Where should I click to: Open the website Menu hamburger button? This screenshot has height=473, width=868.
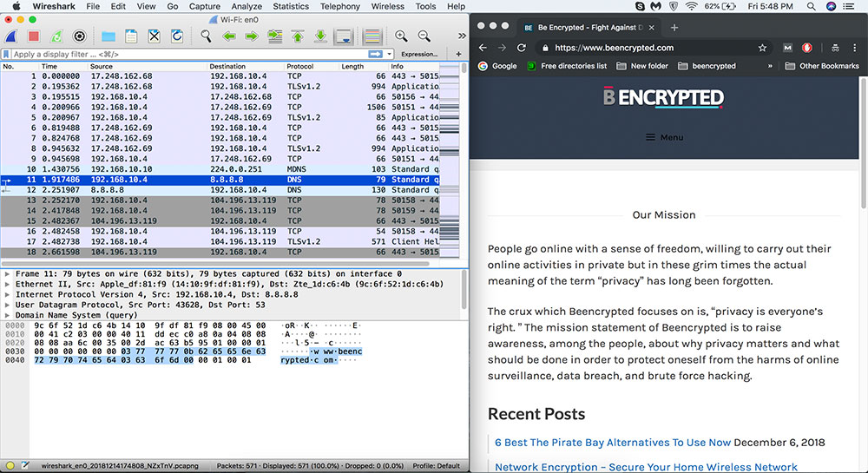click(664, 137)
